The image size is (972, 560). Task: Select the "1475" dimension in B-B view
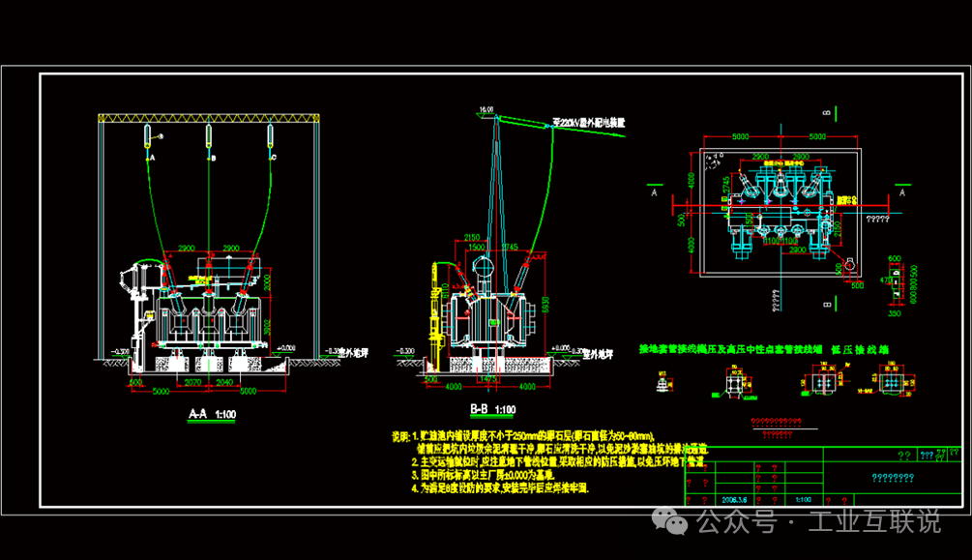point(489,378)
